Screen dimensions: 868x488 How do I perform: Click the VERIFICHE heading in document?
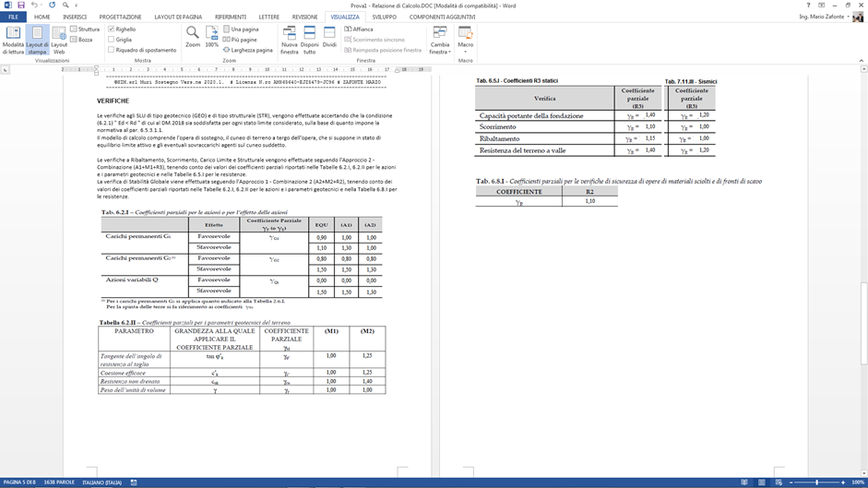(x=113, y=101)
